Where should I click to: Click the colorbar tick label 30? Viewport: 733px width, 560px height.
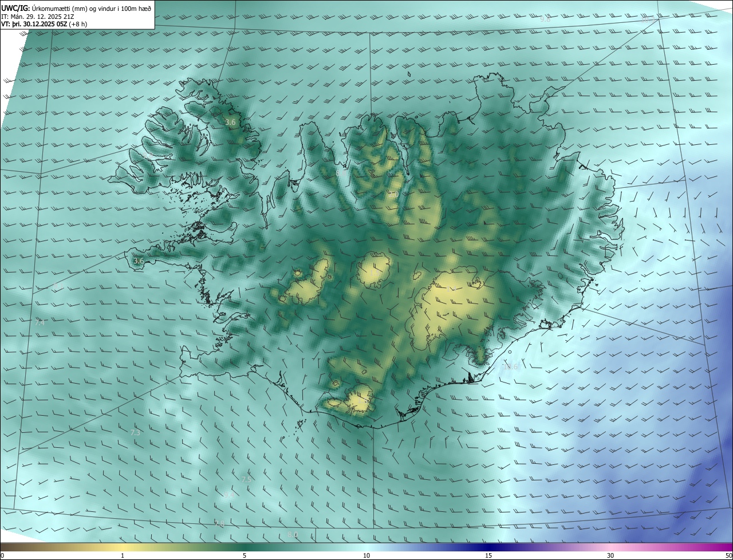click(x=610, y=555)
